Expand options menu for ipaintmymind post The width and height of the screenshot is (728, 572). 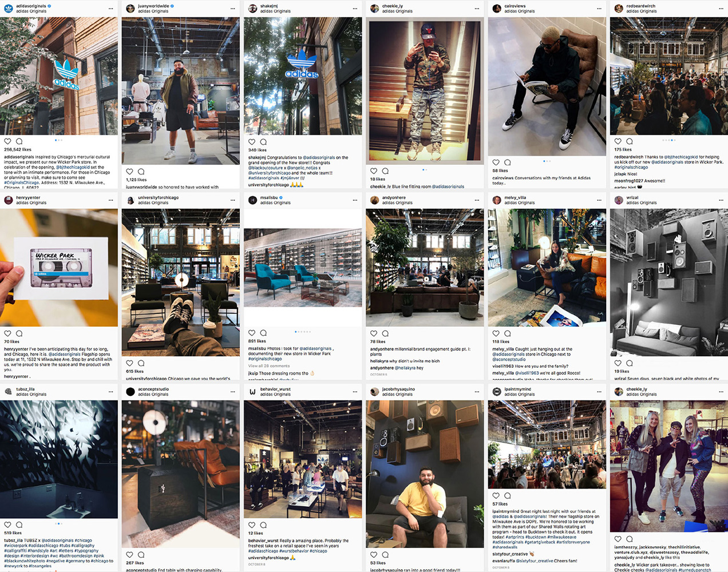(599, 392)
